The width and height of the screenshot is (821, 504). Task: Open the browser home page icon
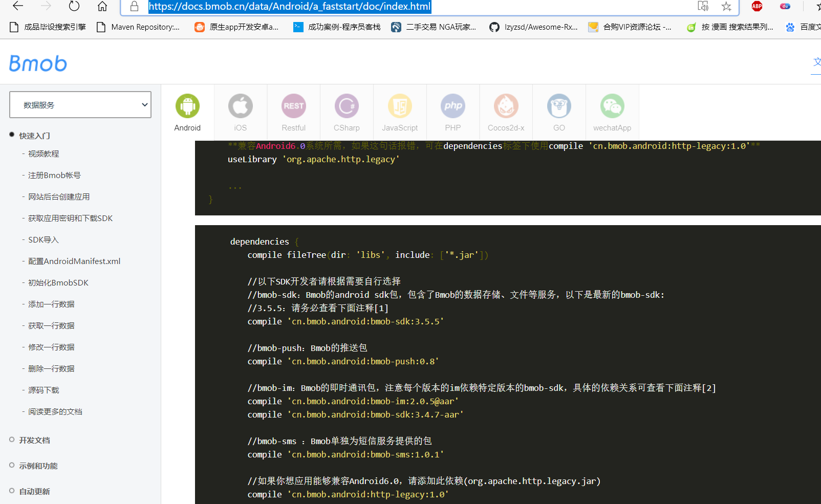pyautogui.click(x=102, y=6)
